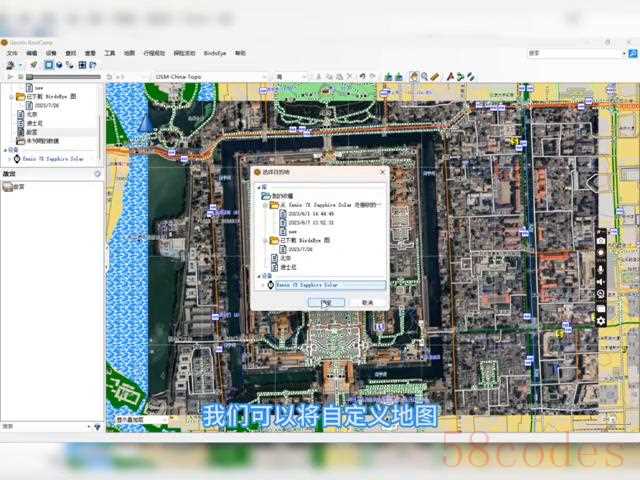This screenshot has width=640, height=480.
Task: Open the 编辑 (Edit) menu
Action: (31, 53)
